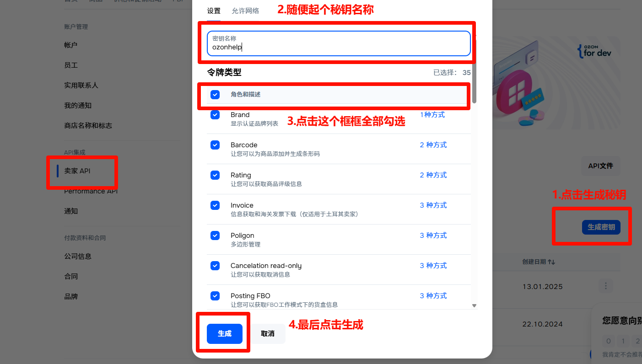
Task: Toggle the select-all roles checkbox
Action: 215,95
